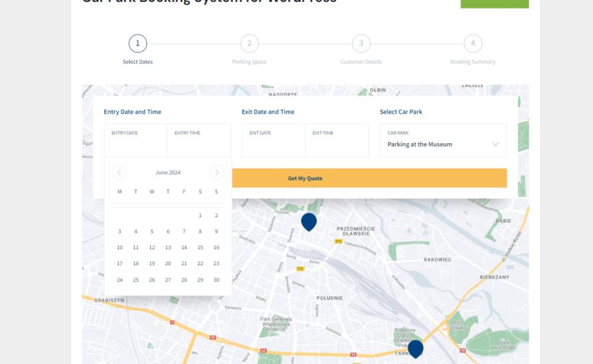Choose June 30 in the calendar
The width and height of the screenshot is (593, 364).
[x=216, y=279]
